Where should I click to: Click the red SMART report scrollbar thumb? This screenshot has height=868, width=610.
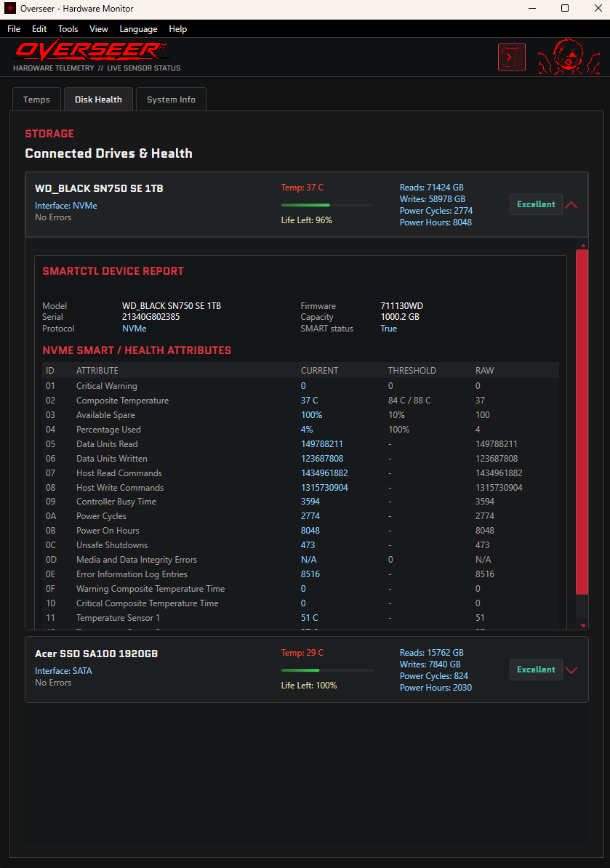click(x=582, y=422)
